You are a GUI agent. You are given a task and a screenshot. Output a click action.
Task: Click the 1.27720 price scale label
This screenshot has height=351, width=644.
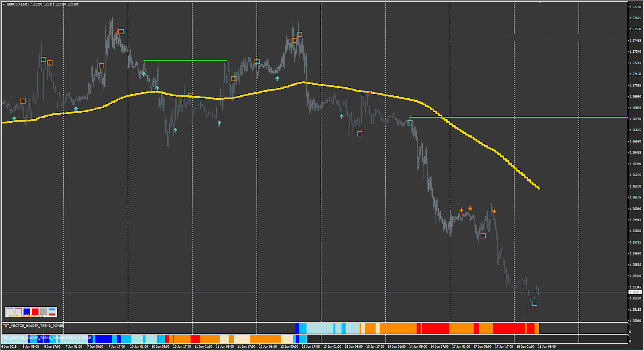click(636, 7)
